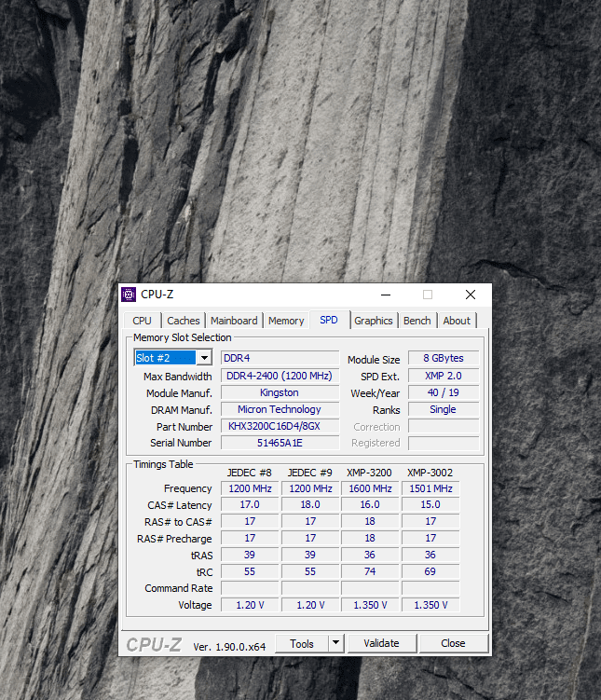Click the 16.0 CAS# Latency cell

click(x=370, y=504)
